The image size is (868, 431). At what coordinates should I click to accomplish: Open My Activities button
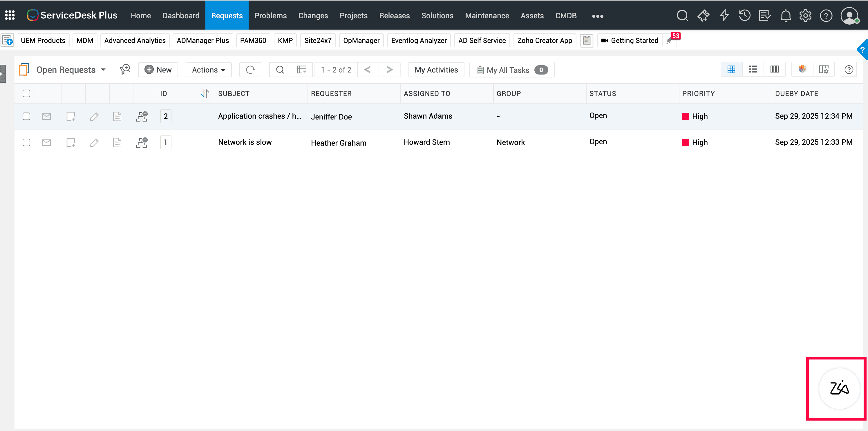[x=436, y=70]
